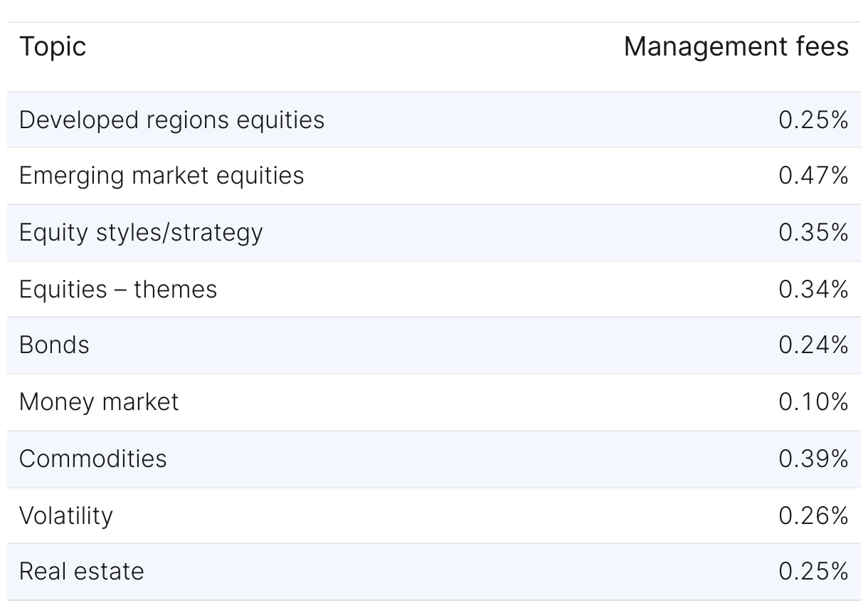Select the 0.34% themes fee value
This screenshot has width=868, height=608.
tap(813, 289)
